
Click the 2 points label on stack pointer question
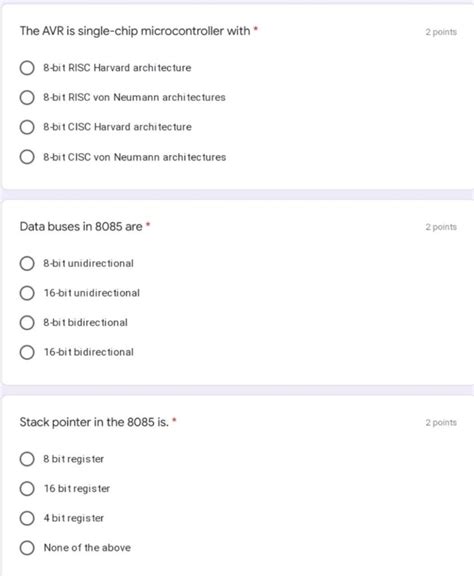pyautogui.click(x=441, y=422)
